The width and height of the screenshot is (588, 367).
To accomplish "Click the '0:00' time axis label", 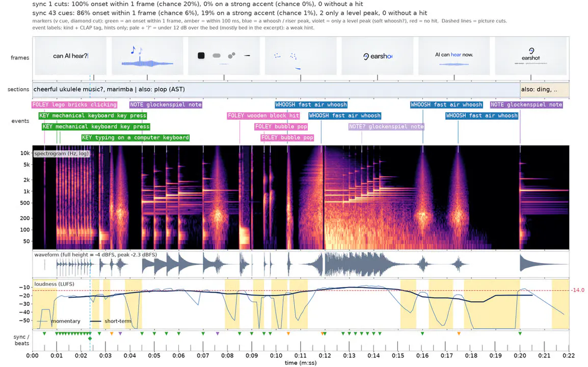I will [32, 356].
